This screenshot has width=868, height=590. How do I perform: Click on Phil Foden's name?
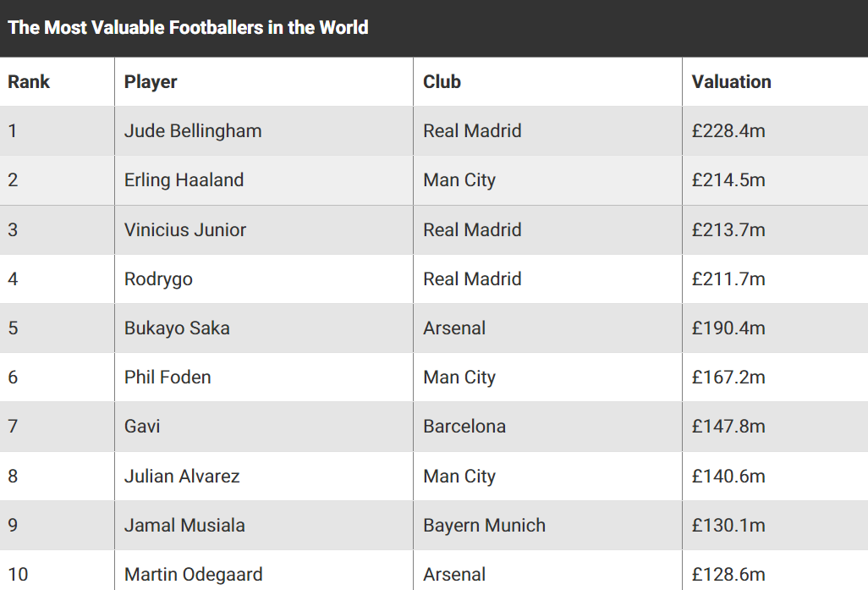(168, 378)
